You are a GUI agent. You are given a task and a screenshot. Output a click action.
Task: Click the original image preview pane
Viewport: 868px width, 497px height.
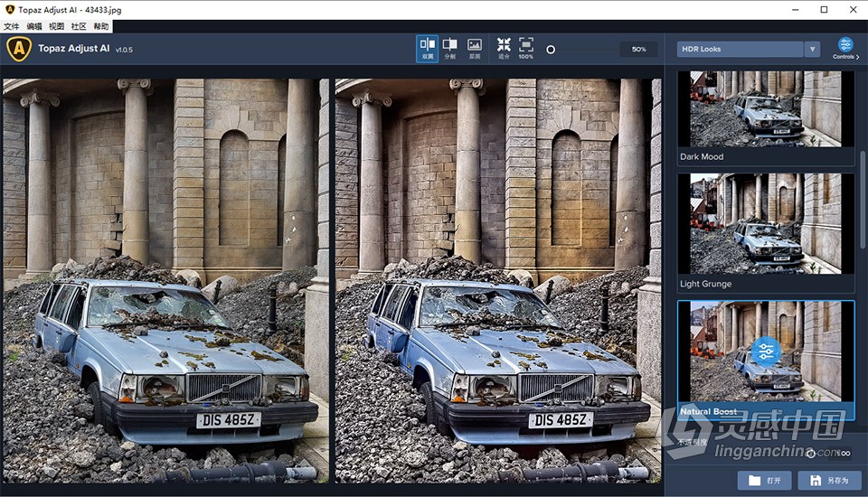click(x=166, y=281)
